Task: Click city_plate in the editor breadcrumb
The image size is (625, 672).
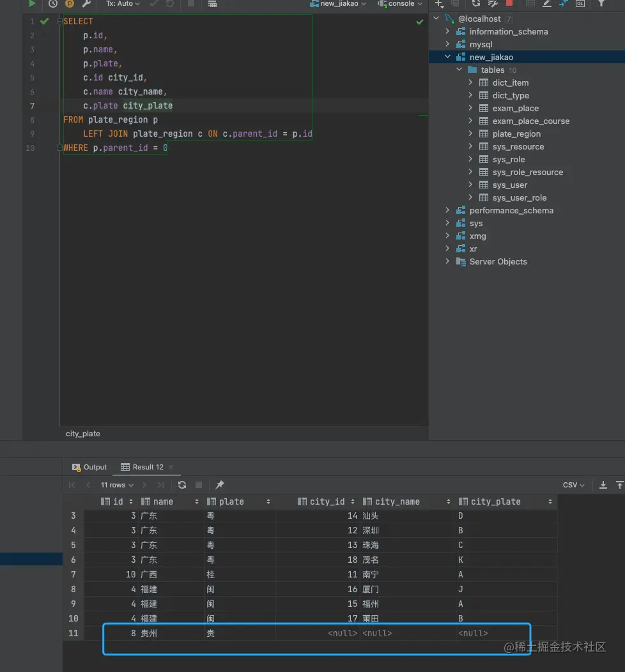Action: coord(82,434)
